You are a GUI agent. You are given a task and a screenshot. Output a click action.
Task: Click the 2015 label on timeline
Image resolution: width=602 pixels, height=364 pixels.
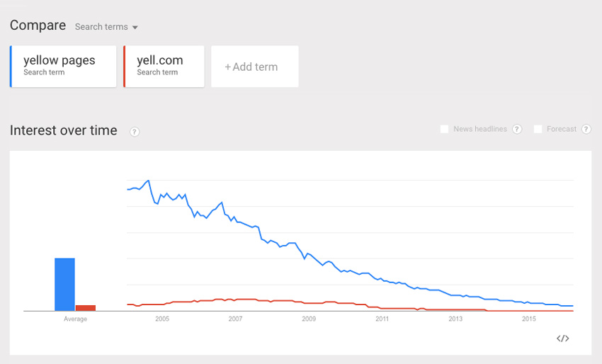[529, 319]
